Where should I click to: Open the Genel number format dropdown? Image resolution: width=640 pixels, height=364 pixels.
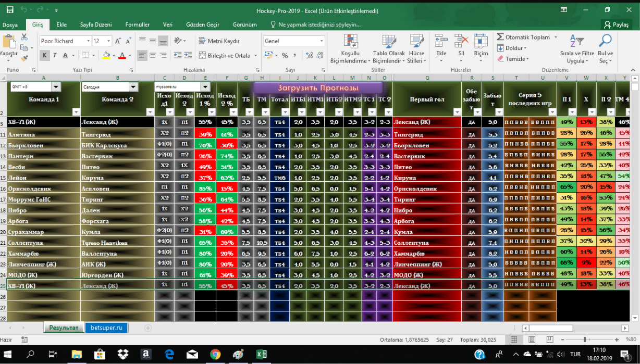322,41
